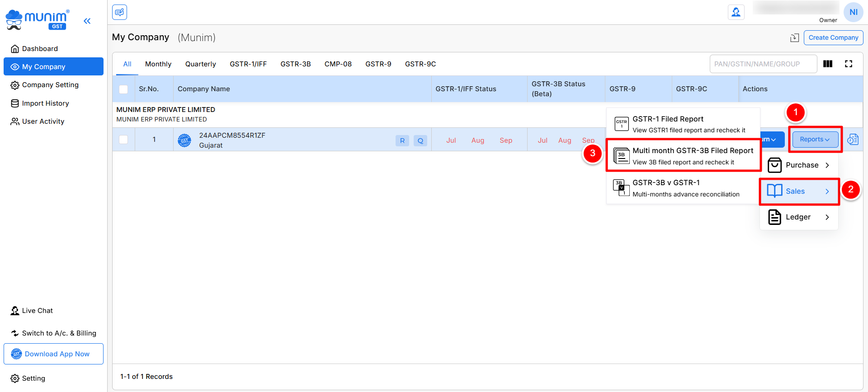The height and width of the screenshot is (392, 868).
Task: Click the MUNIM ERP PRIVATE LIMITED group name
Action: (x=165, y=110)
